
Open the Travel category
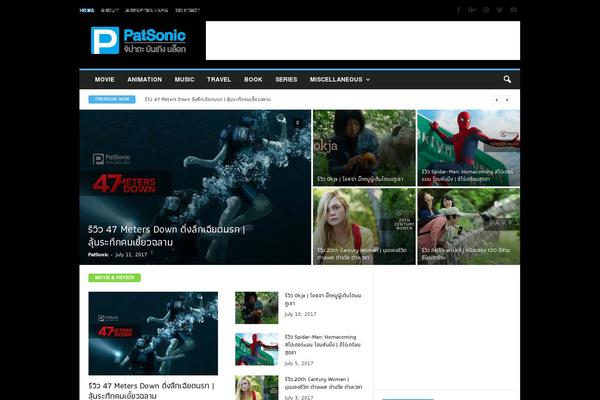219,80
